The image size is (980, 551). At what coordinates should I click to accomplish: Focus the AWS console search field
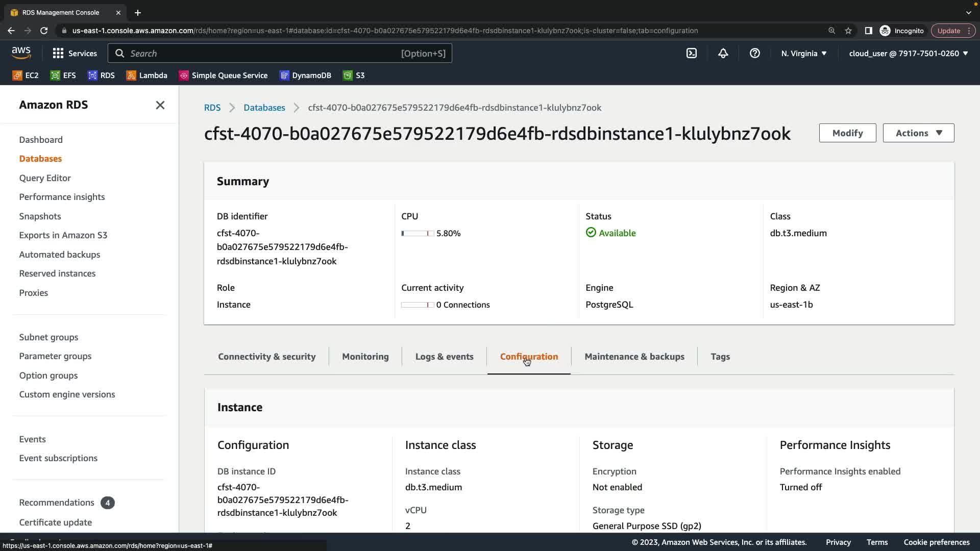pos(280,53)
